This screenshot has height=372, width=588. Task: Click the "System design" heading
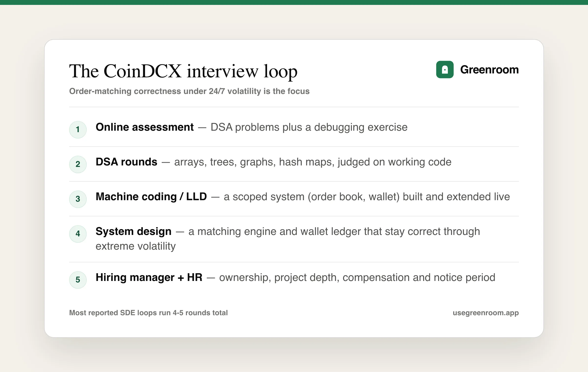click(134, 232)
